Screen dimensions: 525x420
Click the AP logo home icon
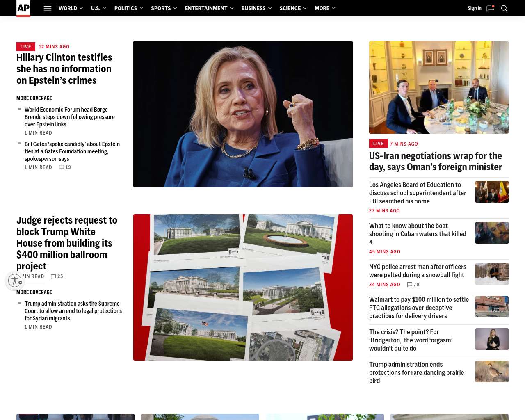pos(23,8)
